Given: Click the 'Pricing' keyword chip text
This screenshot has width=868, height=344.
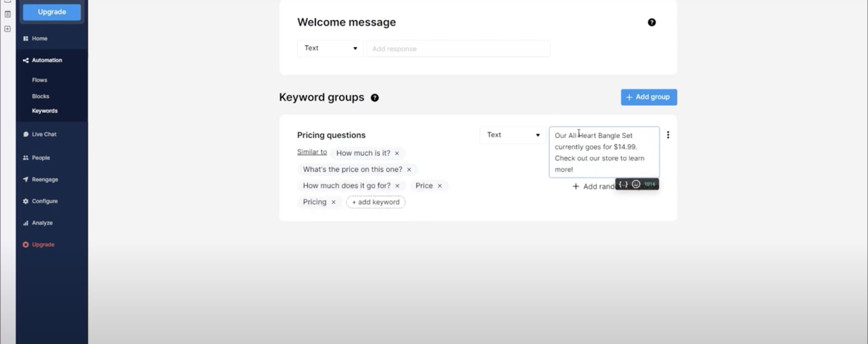Looking at the screenshot, I should click(x=314, y=202).
